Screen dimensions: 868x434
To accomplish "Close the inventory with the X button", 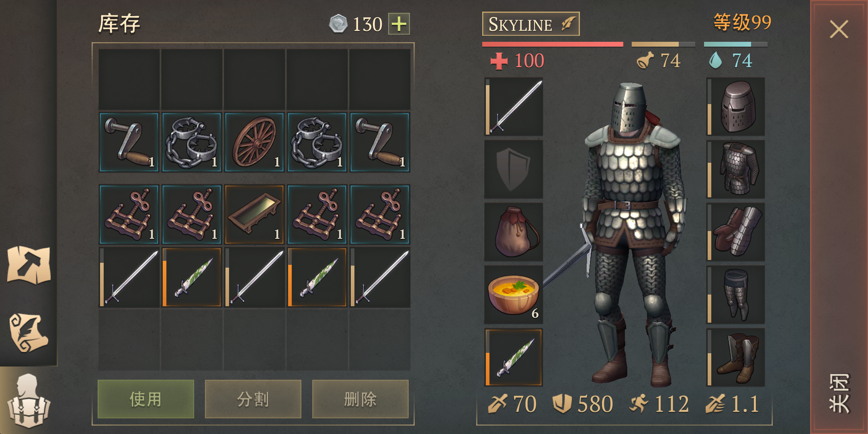I will [839, 29].
